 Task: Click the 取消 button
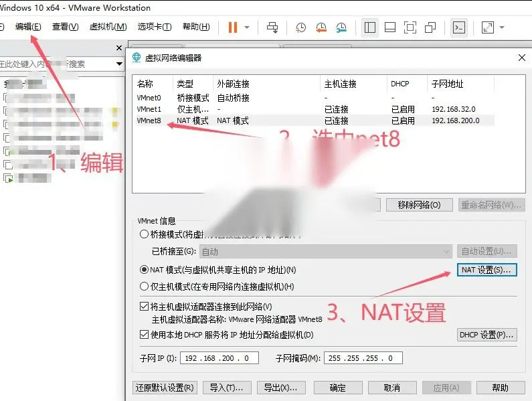(392, 388)
